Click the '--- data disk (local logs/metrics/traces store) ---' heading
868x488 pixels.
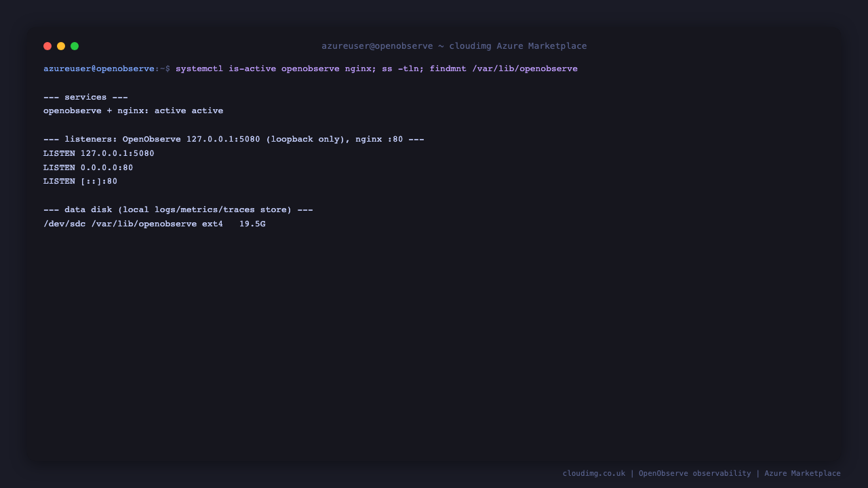[x=178, y=209]
